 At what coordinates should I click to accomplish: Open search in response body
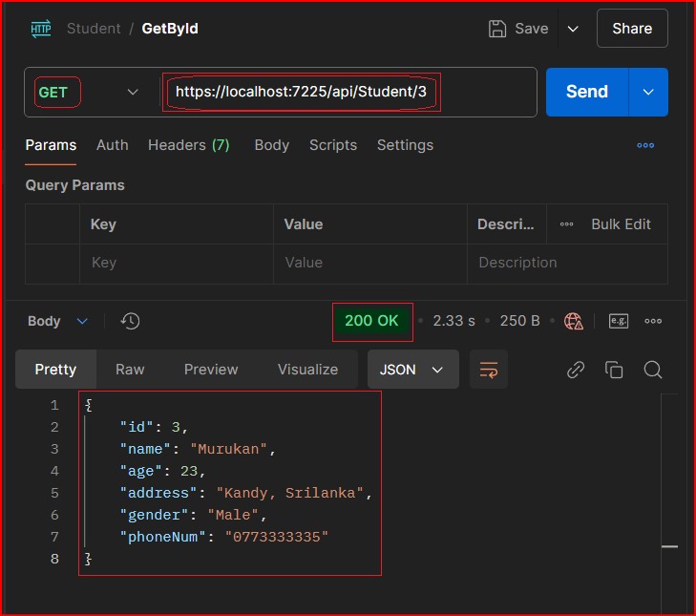(x=653, y=370)
